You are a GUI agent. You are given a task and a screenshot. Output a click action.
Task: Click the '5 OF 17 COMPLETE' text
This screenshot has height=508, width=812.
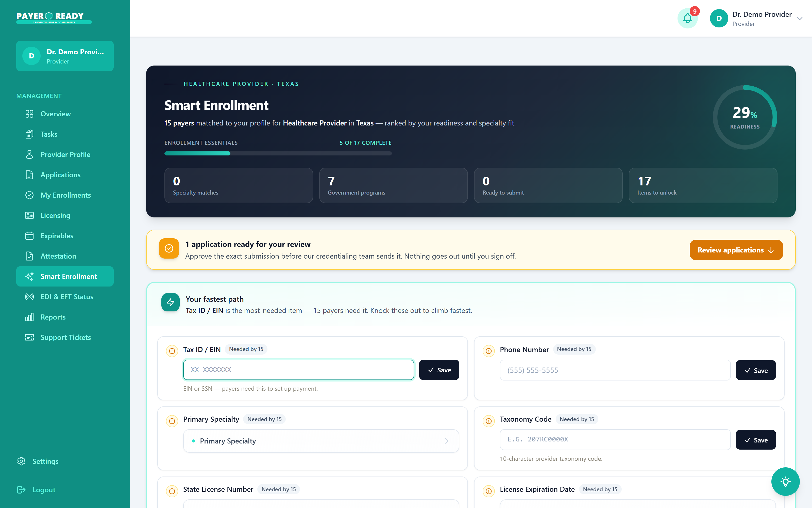pos(365,143)
